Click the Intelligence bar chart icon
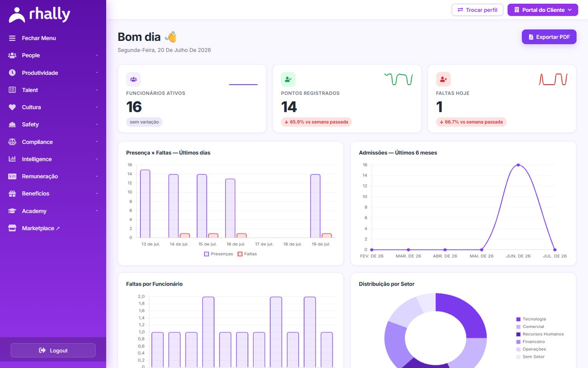 coord(12,159)
